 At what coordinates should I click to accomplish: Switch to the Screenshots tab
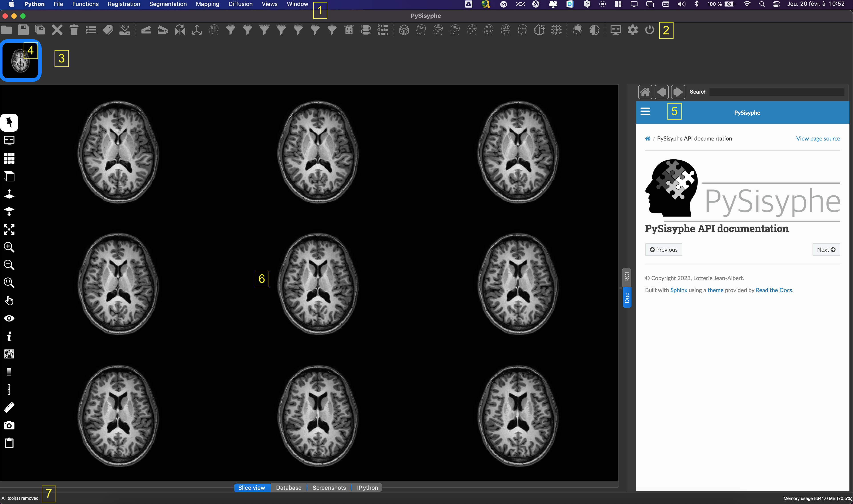[x=329, y=488]
